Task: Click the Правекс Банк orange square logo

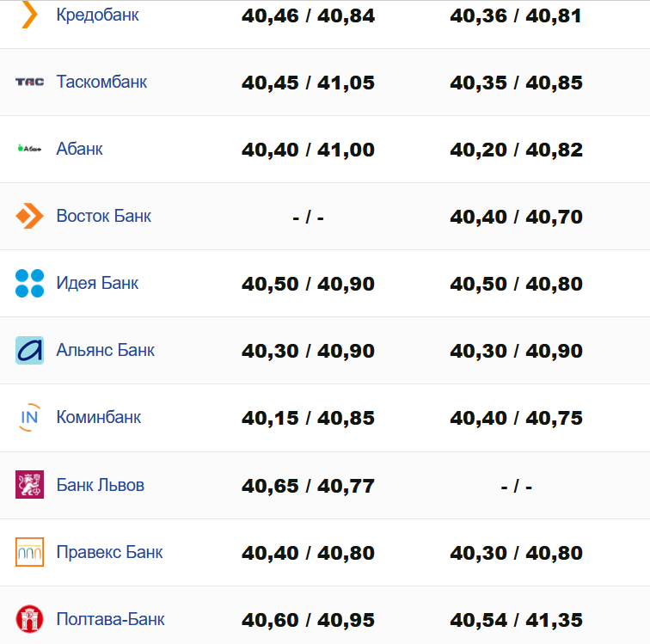Action: 29,552
